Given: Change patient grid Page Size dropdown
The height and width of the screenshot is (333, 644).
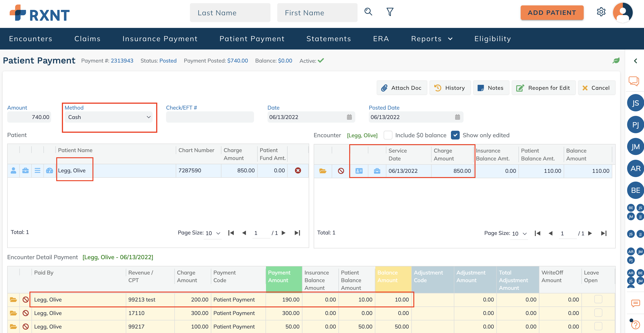Looking at the screenshot, I should 212,233.
